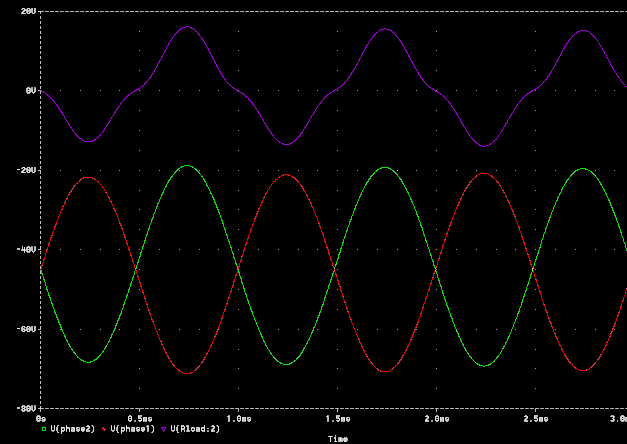Click the -60V label on Y axis
Image resolution: width=627 pixels, height=444 pixels.
click(x=25, y=328)
